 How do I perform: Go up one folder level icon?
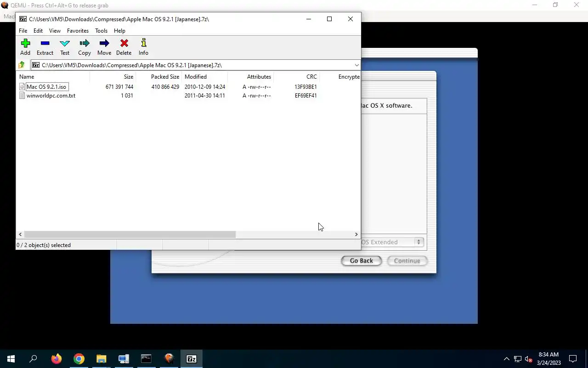(22, 65)
